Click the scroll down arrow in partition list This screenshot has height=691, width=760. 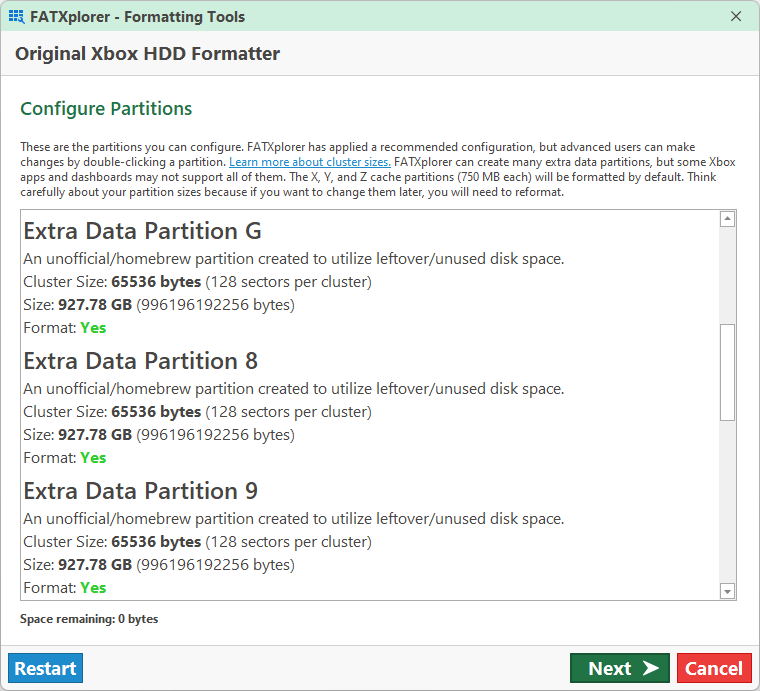coord(727,591)
